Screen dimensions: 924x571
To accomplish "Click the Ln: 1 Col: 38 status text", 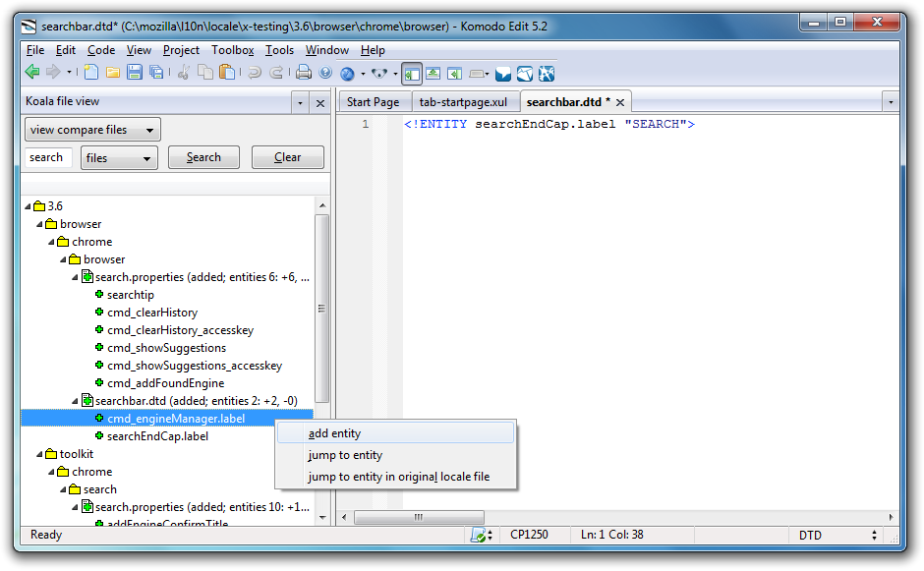I will coord(612,535).
